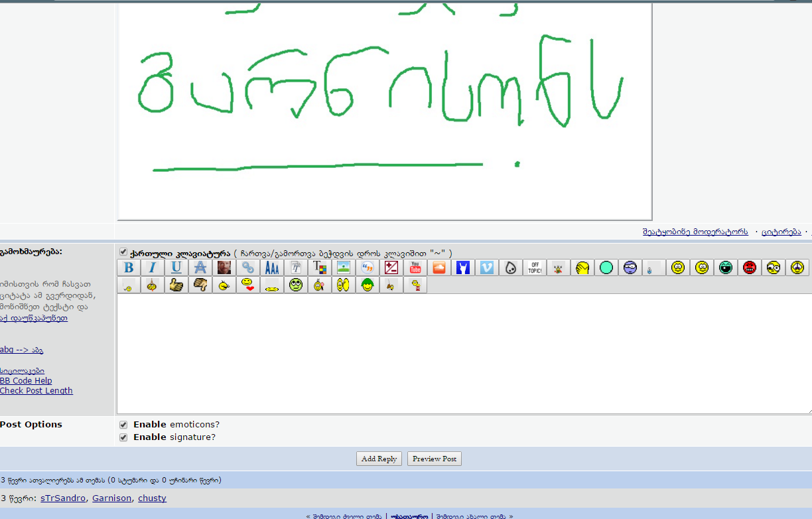Click the underline formatting icon
This screenshot has width=812, height=519.
pyautogui.click(x=176, y=267)
